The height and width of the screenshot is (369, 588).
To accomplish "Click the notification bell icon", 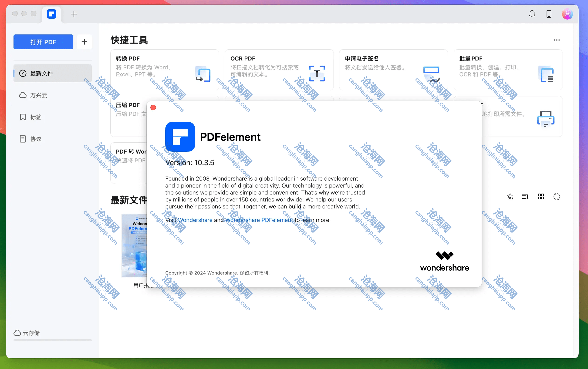I will tap(532, 14).
